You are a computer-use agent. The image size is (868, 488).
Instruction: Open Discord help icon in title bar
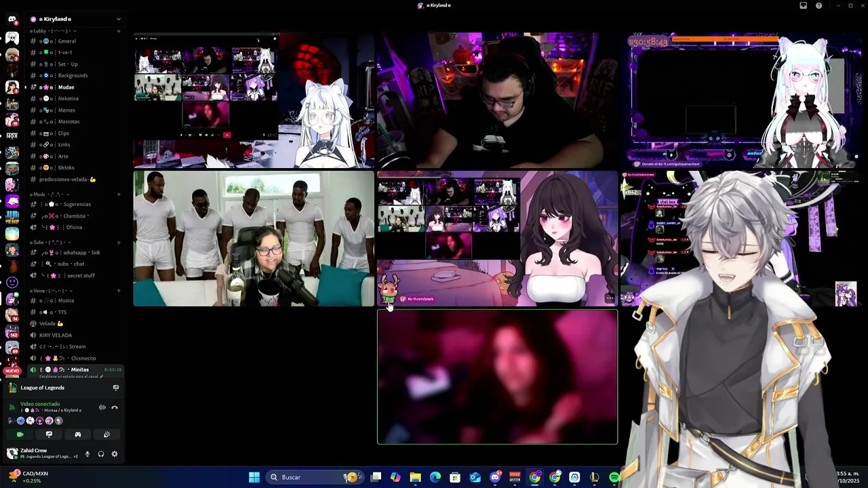coord(818,5)
